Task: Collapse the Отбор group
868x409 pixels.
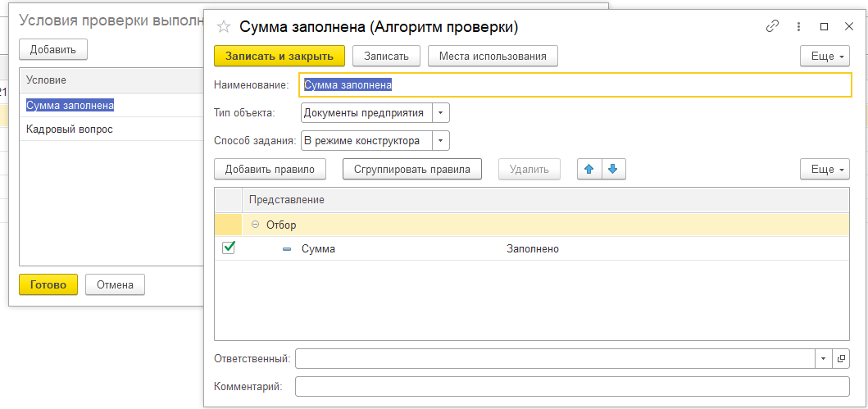Action: pyautogui.click(x=256, y=225)
